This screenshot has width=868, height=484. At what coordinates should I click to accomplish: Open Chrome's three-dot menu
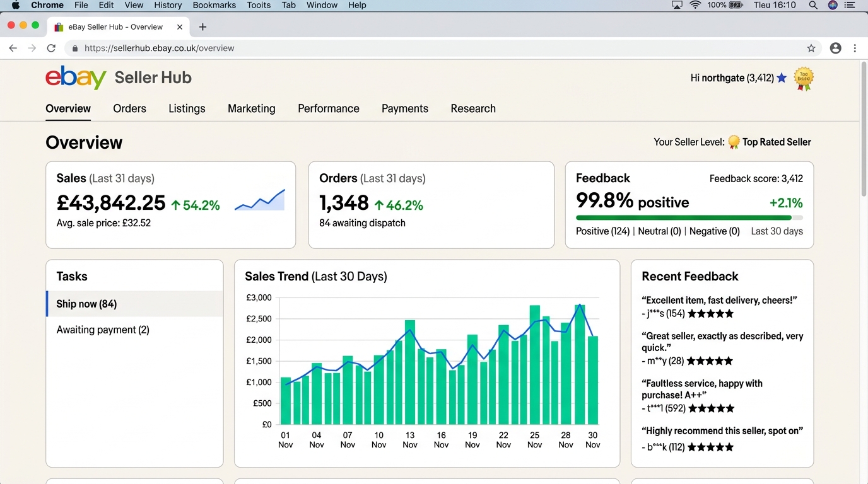coord(855,48)
